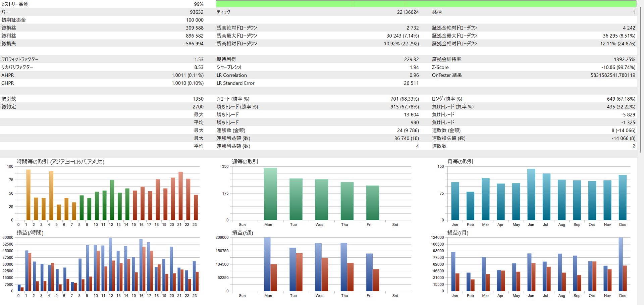The height and width of the screenshot is (305, 644).
Task: Click the プロフィットファクター value 1.53
Action: [199, 59]
